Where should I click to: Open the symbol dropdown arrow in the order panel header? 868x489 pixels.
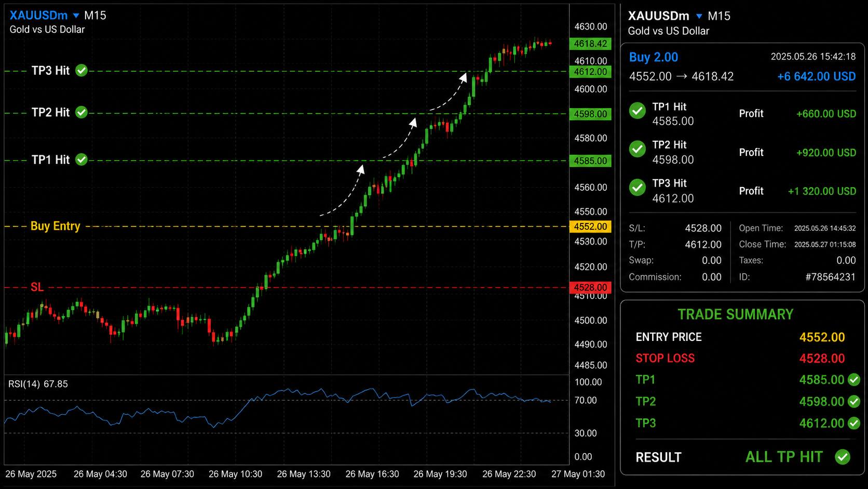699,17
